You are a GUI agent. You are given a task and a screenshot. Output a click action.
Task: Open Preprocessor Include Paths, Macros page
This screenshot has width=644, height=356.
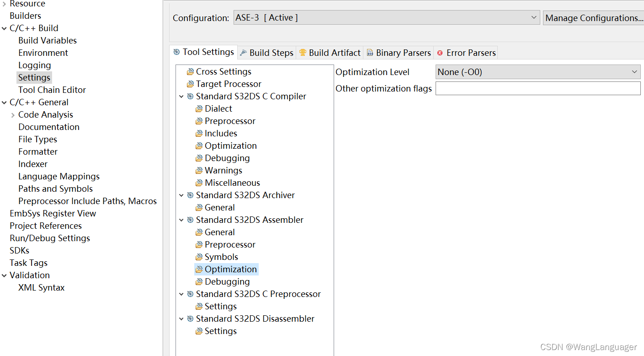pyautogui.click(x=87, y=201)
